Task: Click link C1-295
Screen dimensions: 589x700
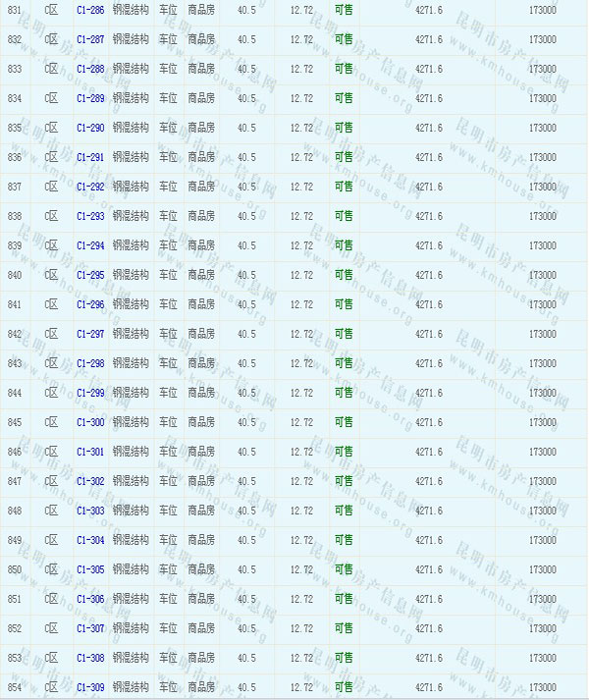Action: click(x=89, y=275)
